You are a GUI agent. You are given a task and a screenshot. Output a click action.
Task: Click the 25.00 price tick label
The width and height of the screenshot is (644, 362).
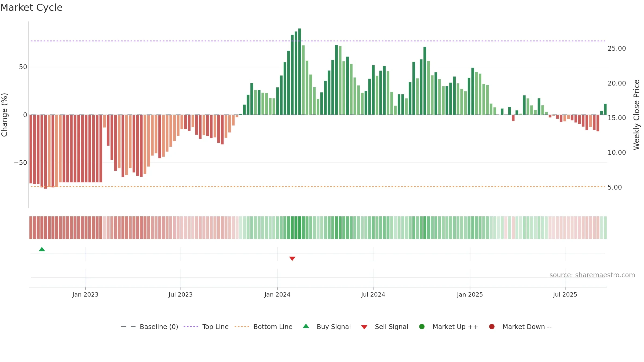pos(617,49)
